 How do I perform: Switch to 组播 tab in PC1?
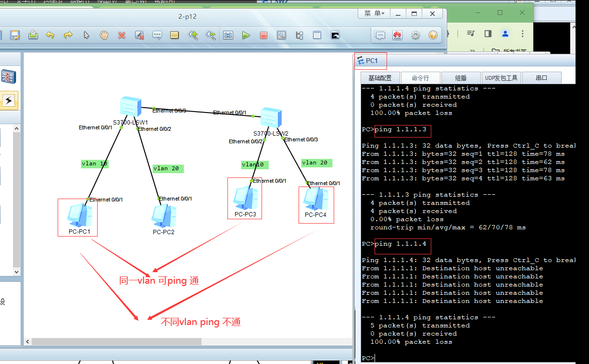[461, 78]
